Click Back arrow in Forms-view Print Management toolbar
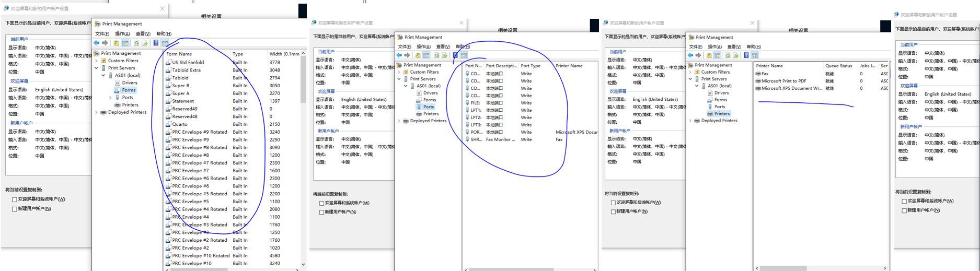Image resolution: width=980 pixels, height=271 pixels. click(x=96, y=43)
